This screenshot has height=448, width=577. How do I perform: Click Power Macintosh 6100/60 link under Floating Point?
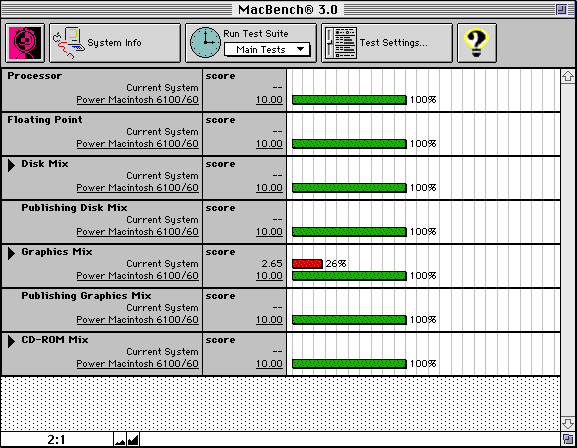(x=137, y=144)
